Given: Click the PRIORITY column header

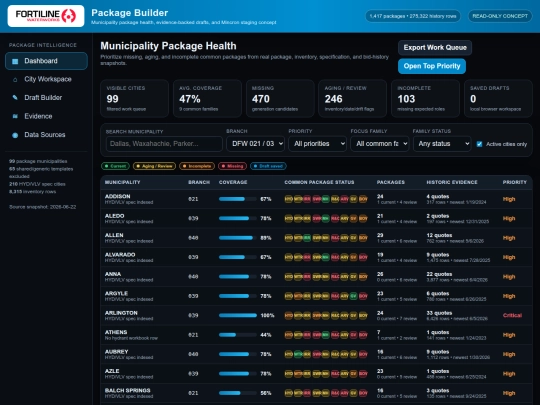Looking at the screenshot, I should coord(515,182).
